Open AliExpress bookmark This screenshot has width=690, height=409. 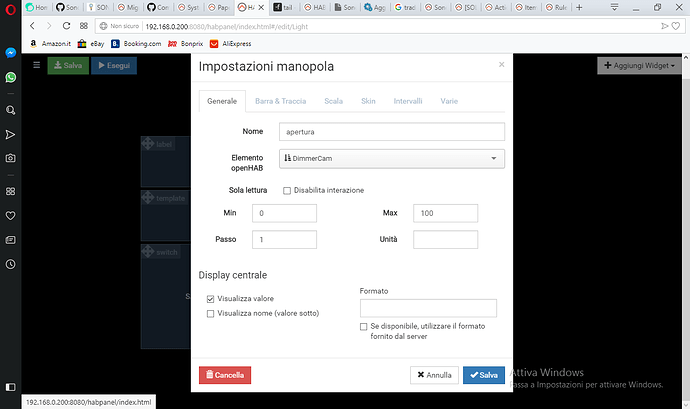[x=231, y=44]
